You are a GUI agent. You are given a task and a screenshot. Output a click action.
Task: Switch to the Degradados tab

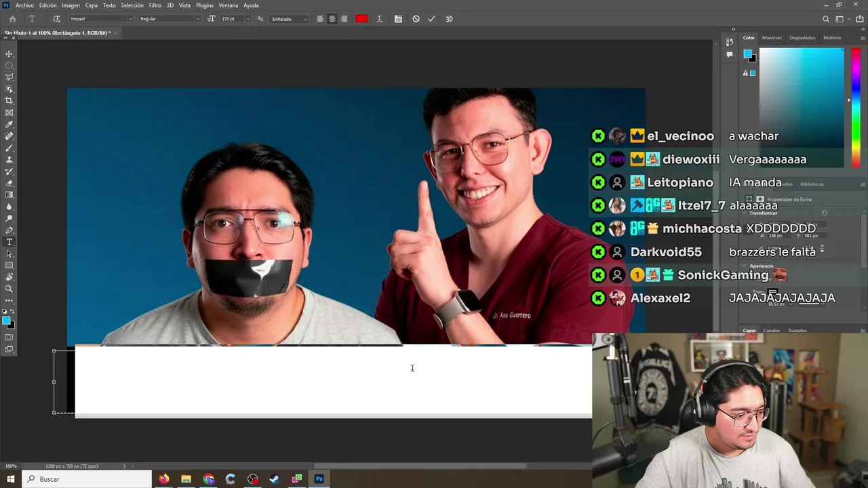(x=802, y=38)
